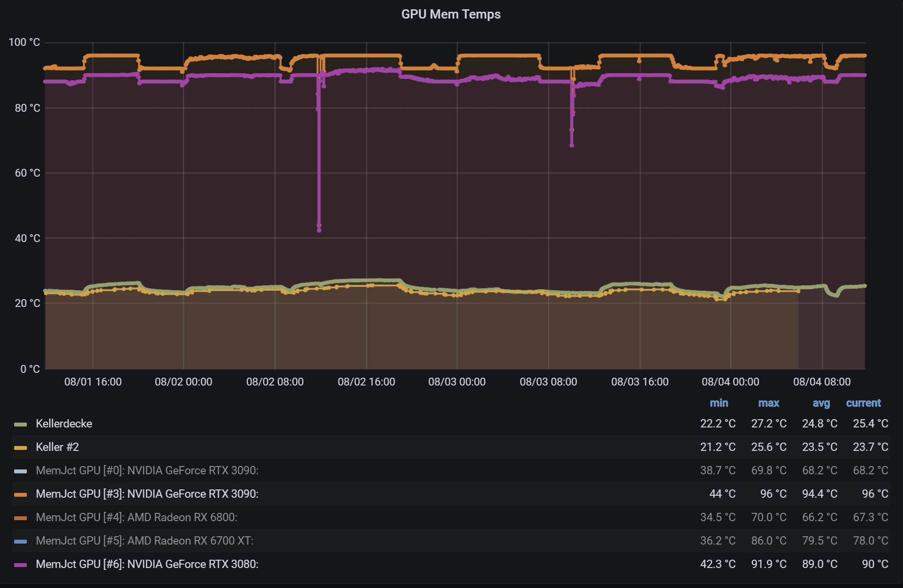Click the 40 °C y-axis label
Screen dimensions: 903x588
(x=27, y=238)
